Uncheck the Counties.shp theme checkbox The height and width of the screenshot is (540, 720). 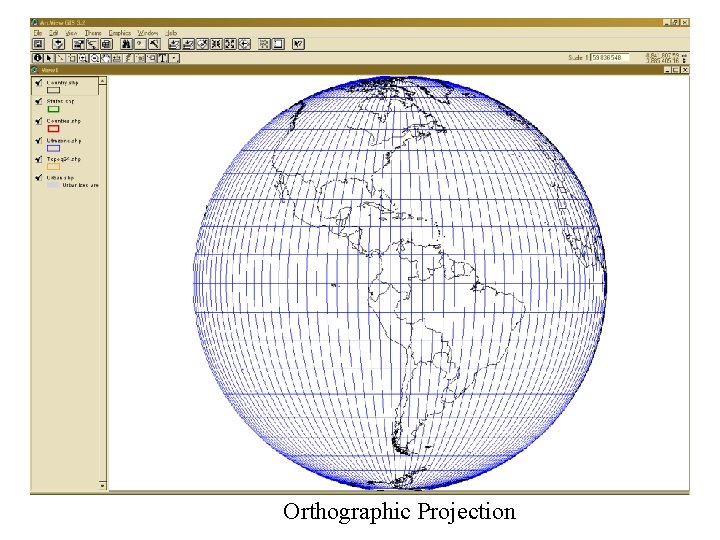tap(39, 121)
